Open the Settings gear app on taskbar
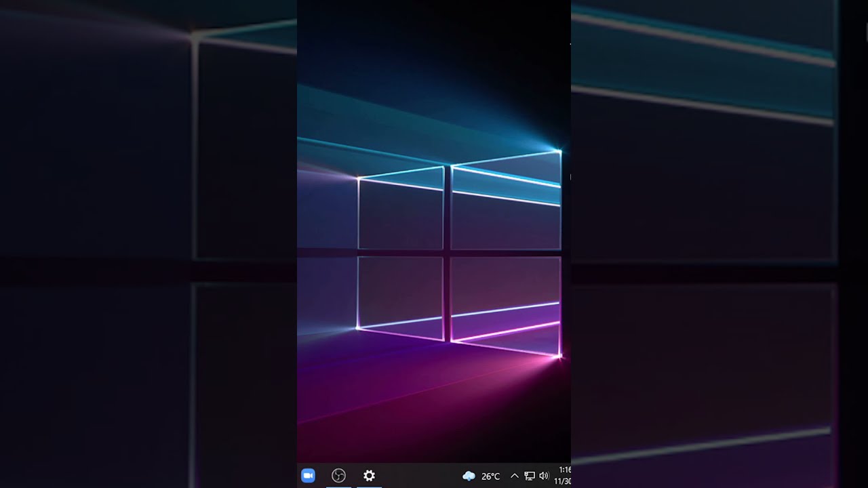The height and width of the screenshot is (488, 868). tap(369, 476)
